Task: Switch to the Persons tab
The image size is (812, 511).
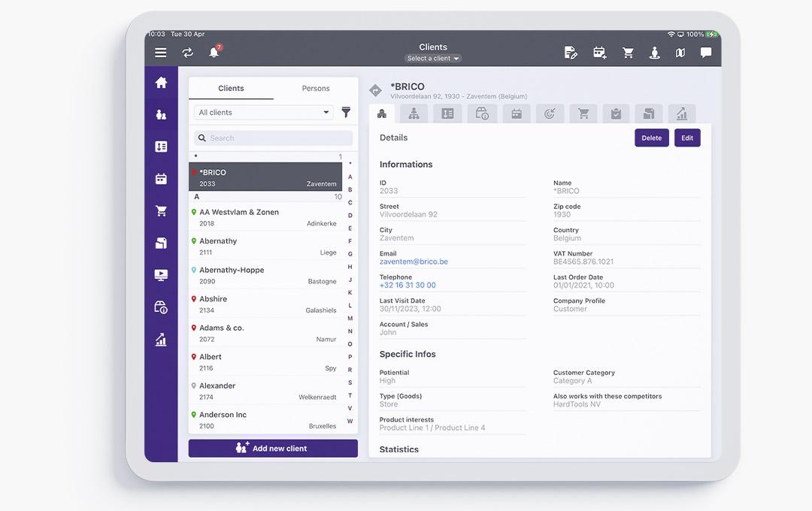Action: (x=315, y=88)
